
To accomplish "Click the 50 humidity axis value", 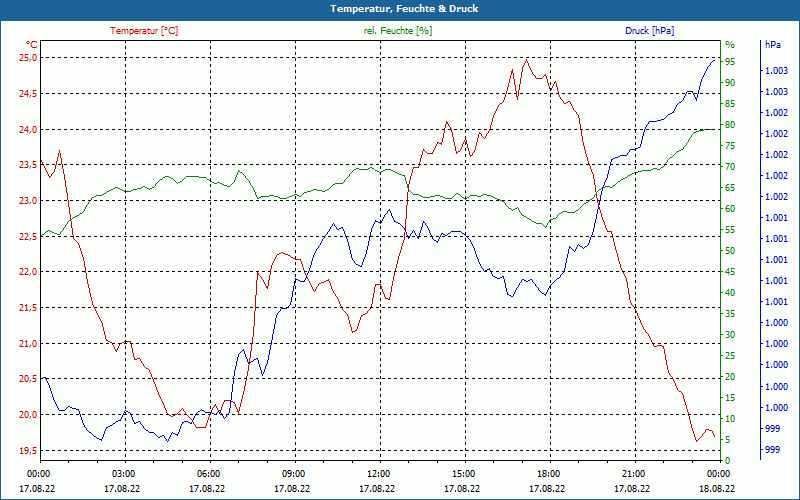I will 730,251.
